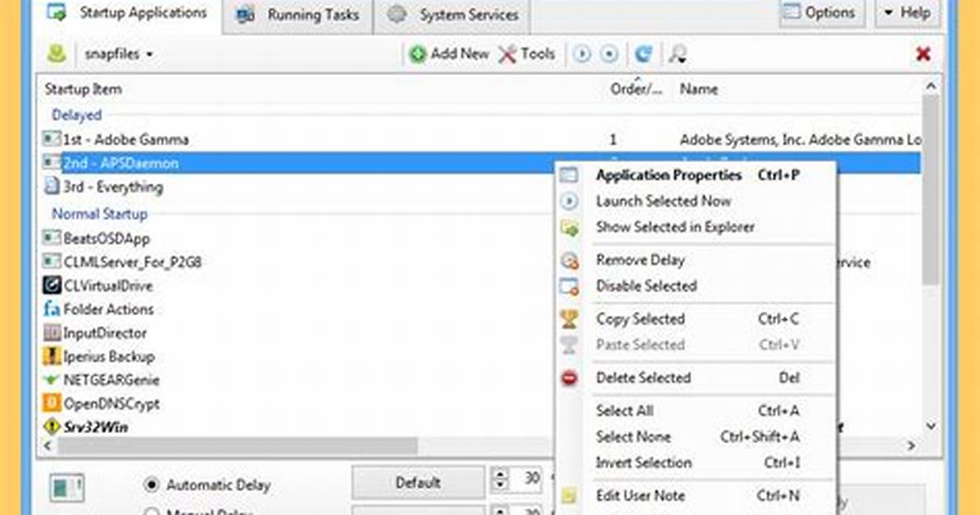Select the 3rd - Everything item
This screenshot has height=515, width=980.
[x=112, y=187]
